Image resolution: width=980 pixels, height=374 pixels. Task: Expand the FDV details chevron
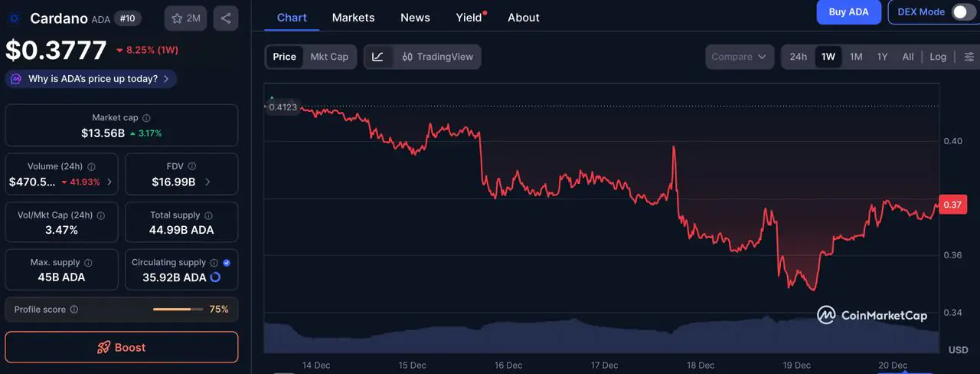[207, 182]
